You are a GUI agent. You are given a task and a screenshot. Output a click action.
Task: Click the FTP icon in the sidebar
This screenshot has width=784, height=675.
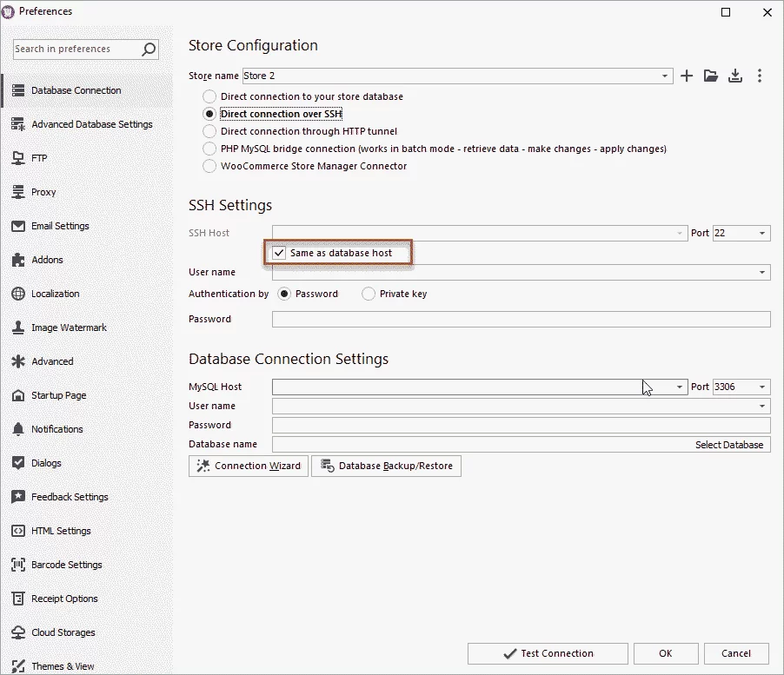[x=18, y=158]
